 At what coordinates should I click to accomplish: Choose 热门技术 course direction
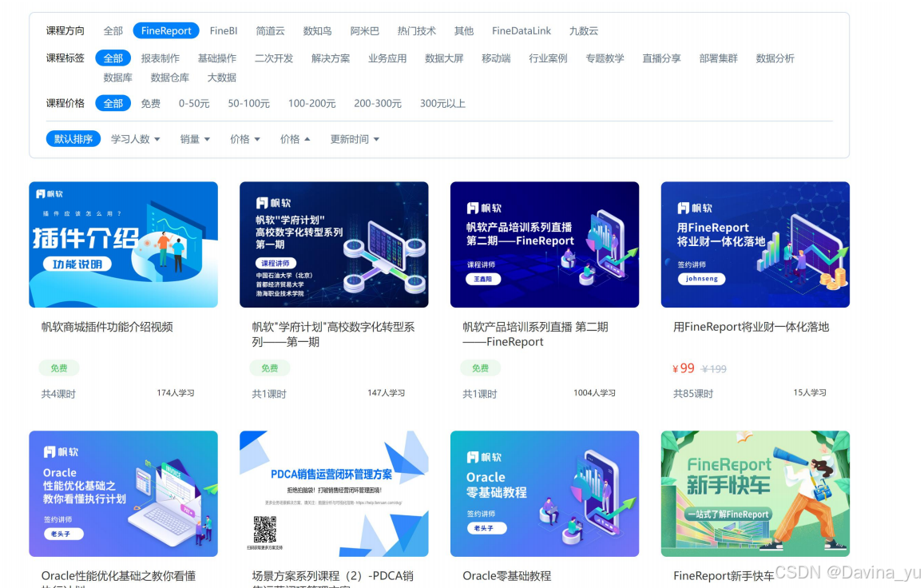tap(416, 30)
